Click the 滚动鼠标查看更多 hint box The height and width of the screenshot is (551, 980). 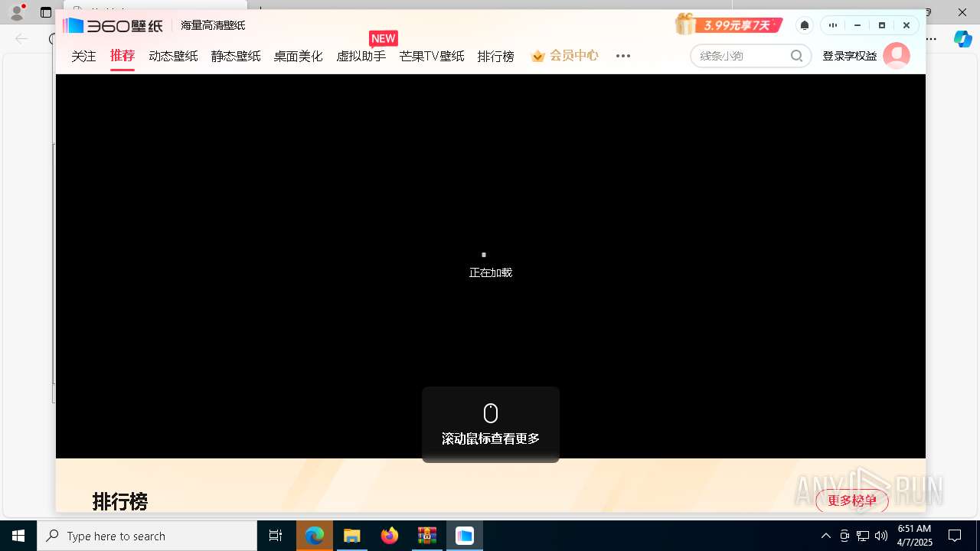click(x=491, y=425)
